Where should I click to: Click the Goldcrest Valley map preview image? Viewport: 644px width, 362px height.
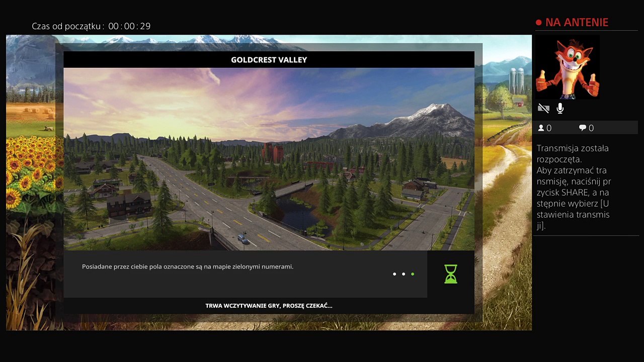(269, 159)
